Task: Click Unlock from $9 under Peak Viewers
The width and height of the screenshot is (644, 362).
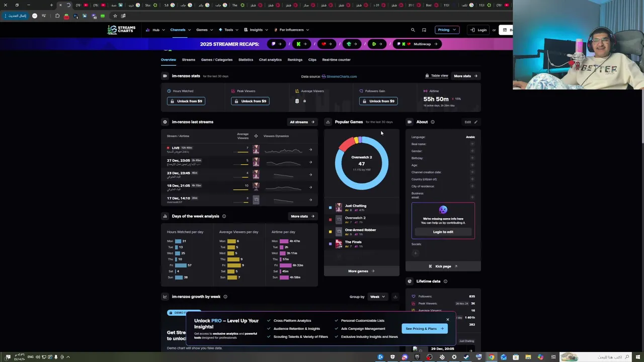Action: (x=250, y=101)
